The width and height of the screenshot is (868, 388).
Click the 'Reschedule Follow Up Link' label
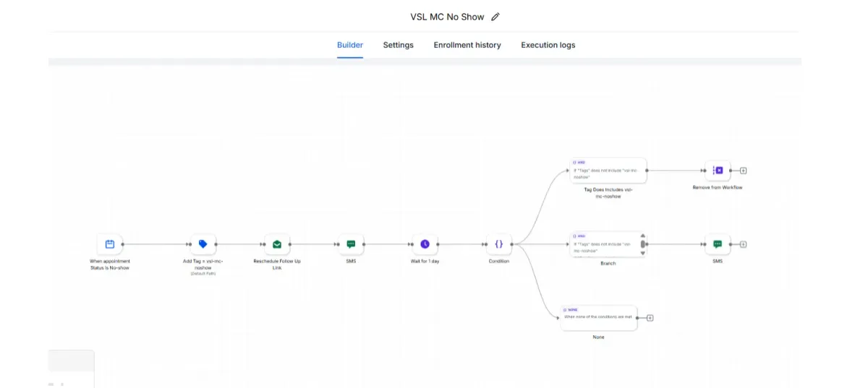pyautogui.click(x=277, y=264)
